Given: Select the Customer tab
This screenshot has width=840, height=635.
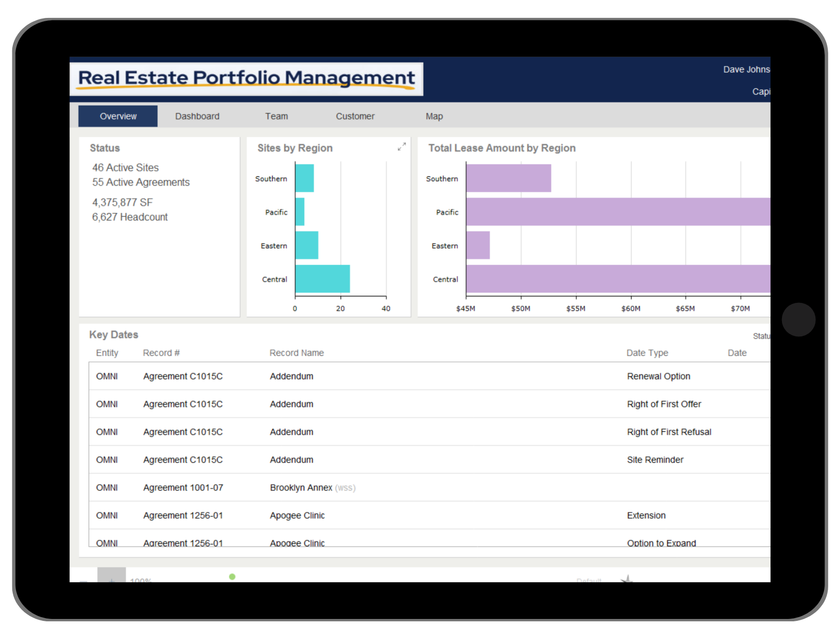Looking at the screenshot, I should point(355,117).
